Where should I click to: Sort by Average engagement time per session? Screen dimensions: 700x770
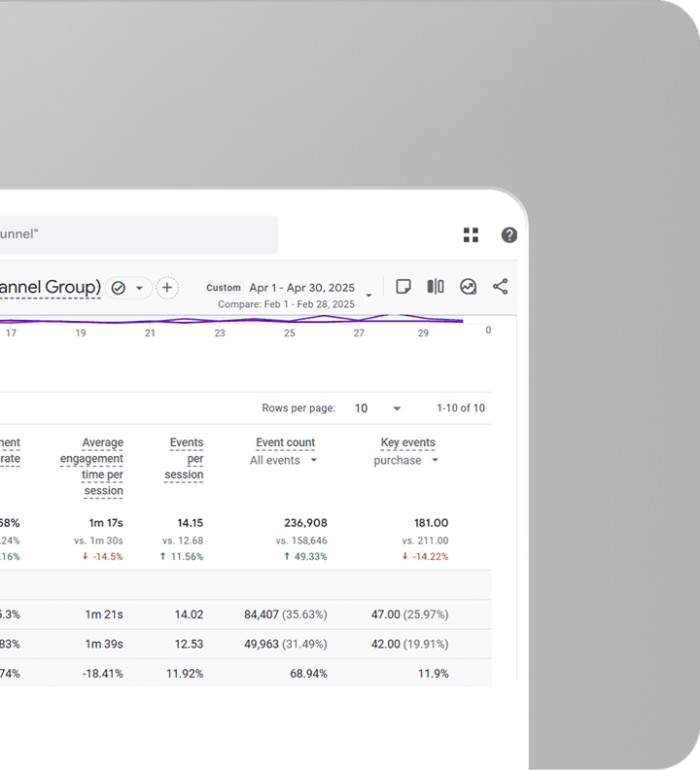91,467
